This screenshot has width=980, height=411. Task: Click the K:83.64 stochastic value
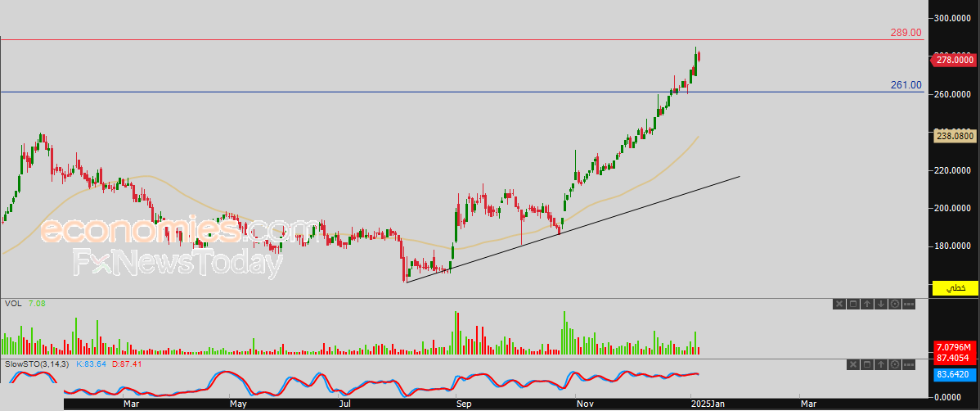pos(92,364)
